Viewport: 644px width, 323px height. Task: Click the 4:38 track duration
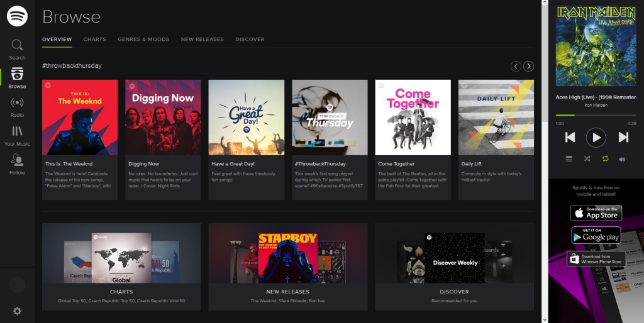[631, 123]
